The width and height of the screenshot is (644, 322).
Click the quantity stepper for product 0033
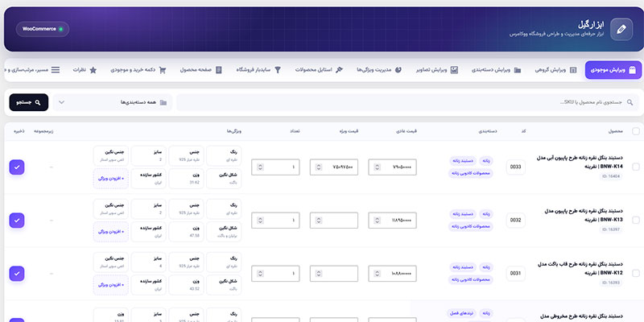click(x=260, y=167)
